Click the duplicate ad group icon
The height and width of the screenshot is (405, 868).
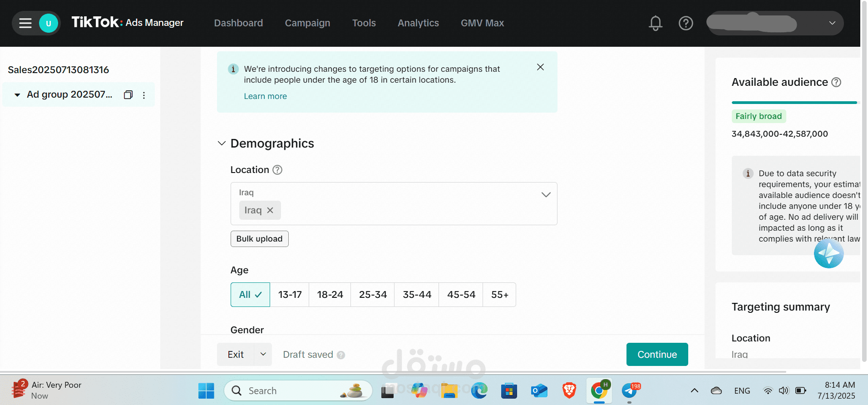[128, 94]
